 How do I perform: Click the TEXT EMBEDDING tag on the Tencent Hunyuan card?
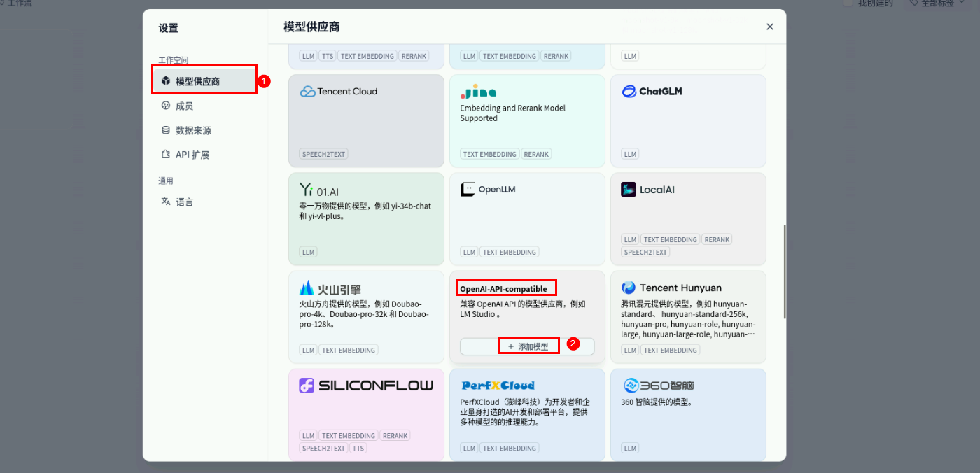pyautogui.click(x=671, y=350)
